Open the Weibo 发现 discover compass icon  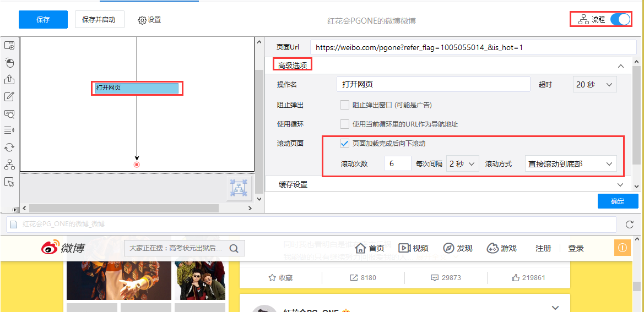click(x=448, y=248)
